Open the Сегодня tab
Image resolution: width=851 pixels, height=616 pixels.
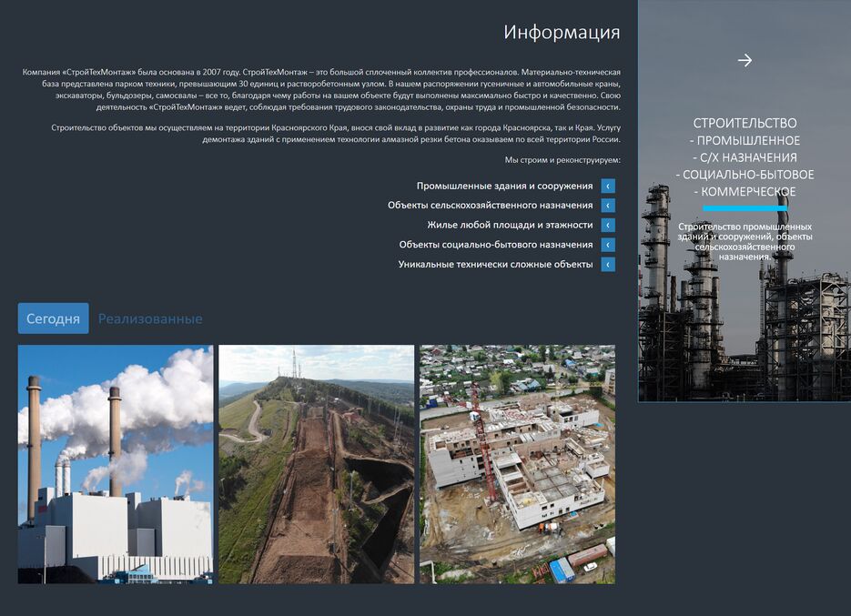(x=53, y=318)
